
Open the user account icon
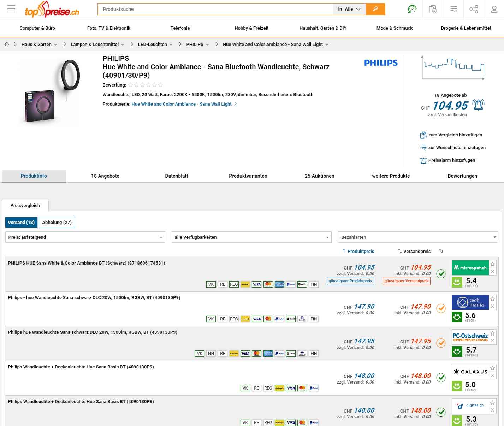[494, 9]
